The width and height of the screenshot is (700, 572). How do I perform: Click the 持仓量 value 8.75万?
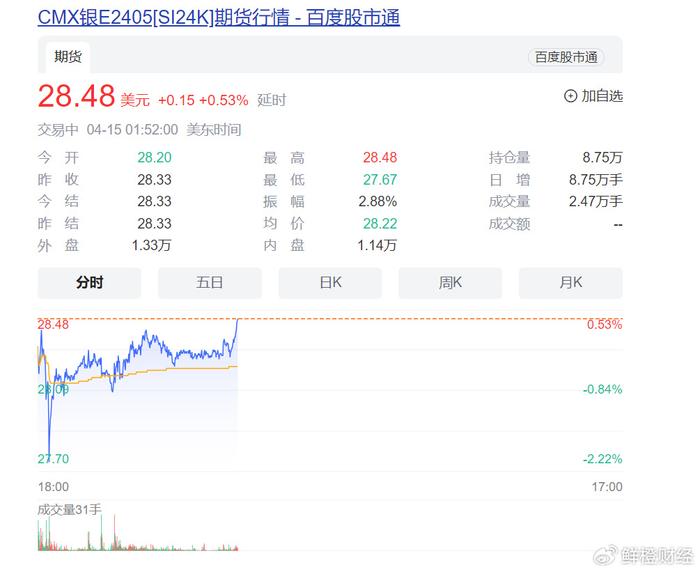(602, 158)
